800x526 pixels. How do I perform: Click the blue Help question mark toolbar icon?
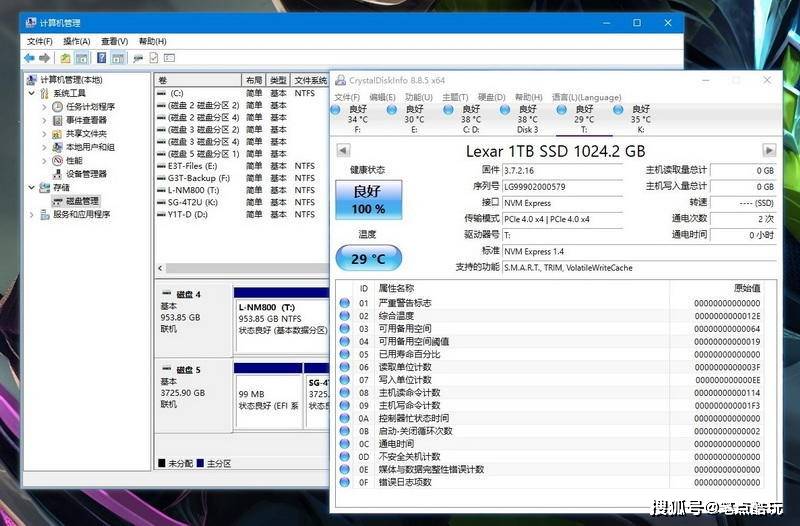pos(102,58)
